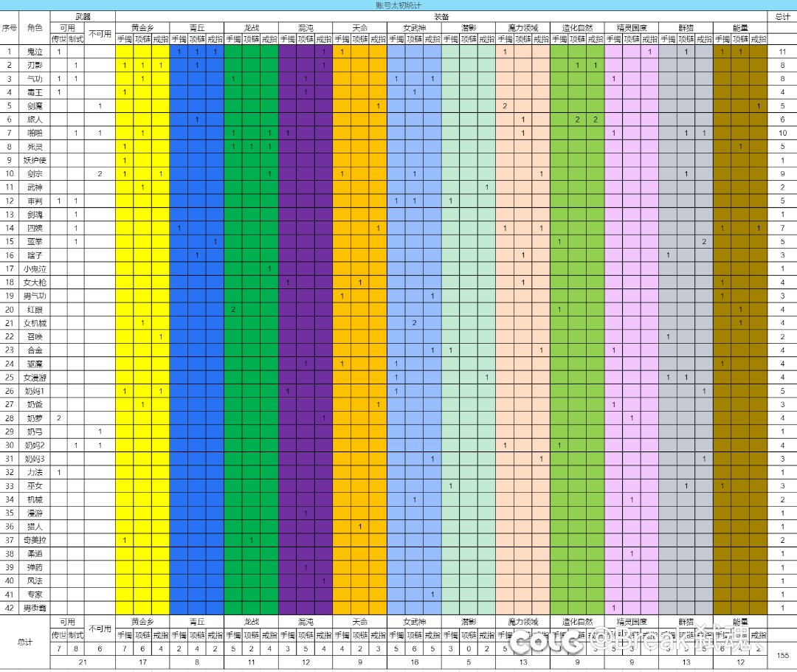Click the 账号太初统计 title cell

(x=398, y=5)
